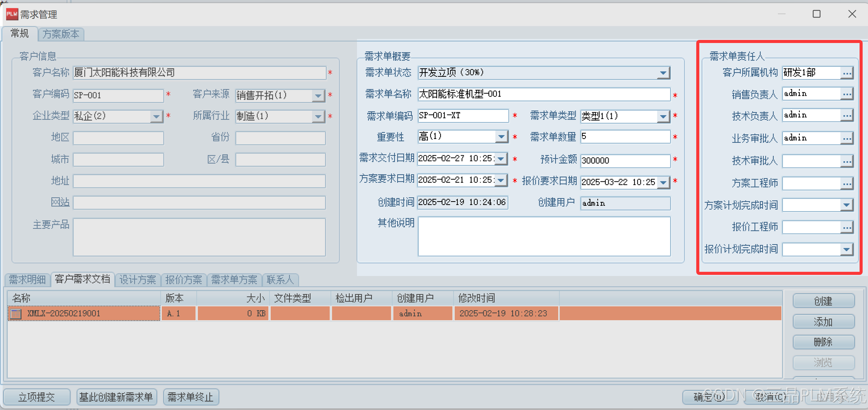Focus 省份 input field

pos(281,138)
